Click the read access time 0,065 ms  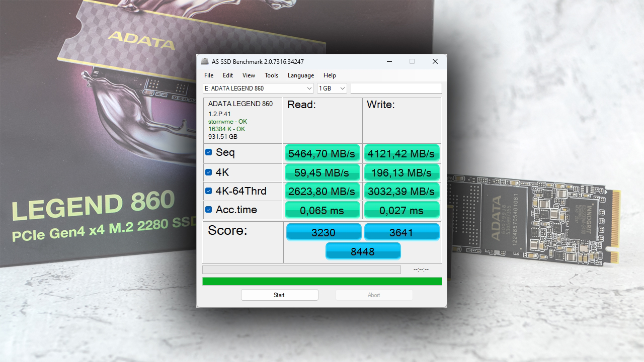(x=322, y=210)
